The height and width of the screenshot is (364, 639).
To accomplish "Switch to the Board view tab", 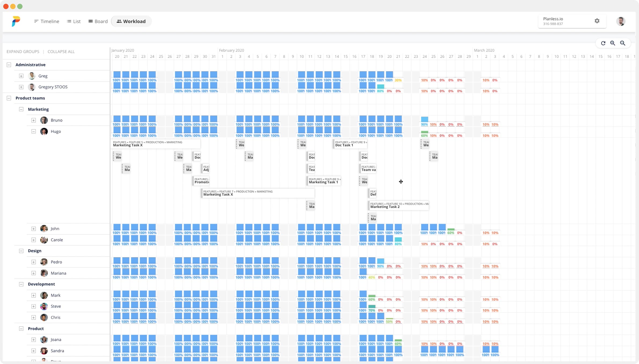I will tap(98, 21).
